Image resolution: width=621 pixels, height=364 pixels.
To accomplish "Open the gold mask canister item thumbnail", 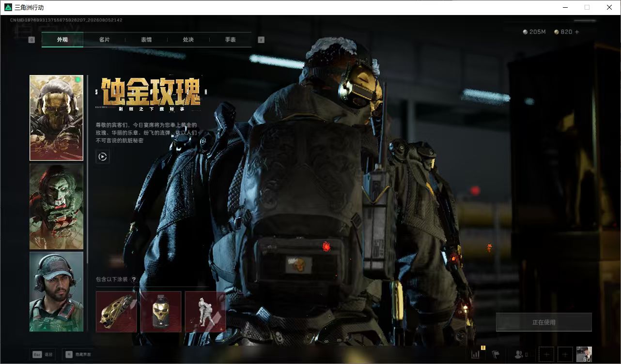I will point(161,312).
